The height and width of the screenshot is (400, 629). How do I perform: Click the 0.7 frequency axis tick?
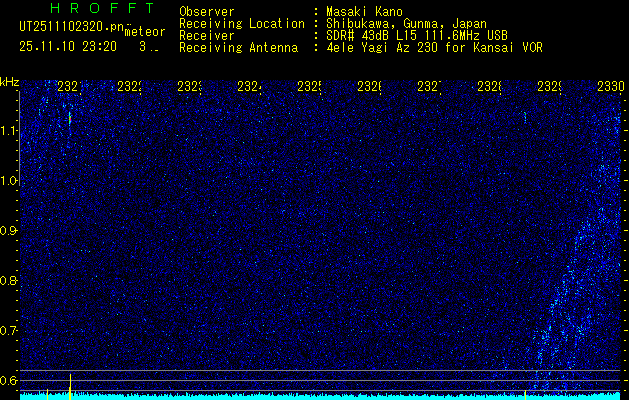click(x=9, y=331)
